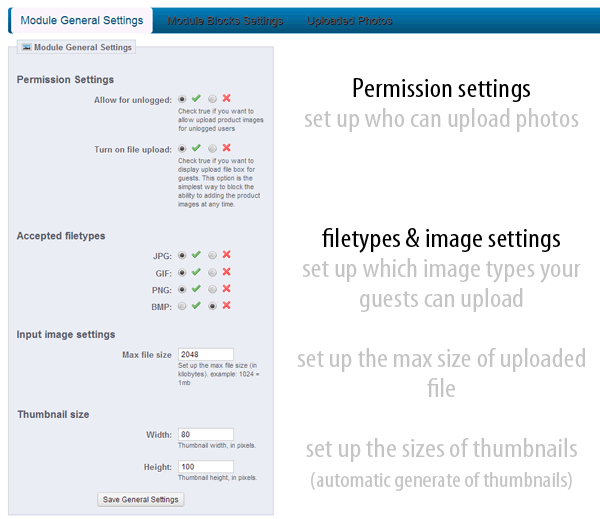
Task: Select the disabled radio button for GIF
Action: point(212,272)
